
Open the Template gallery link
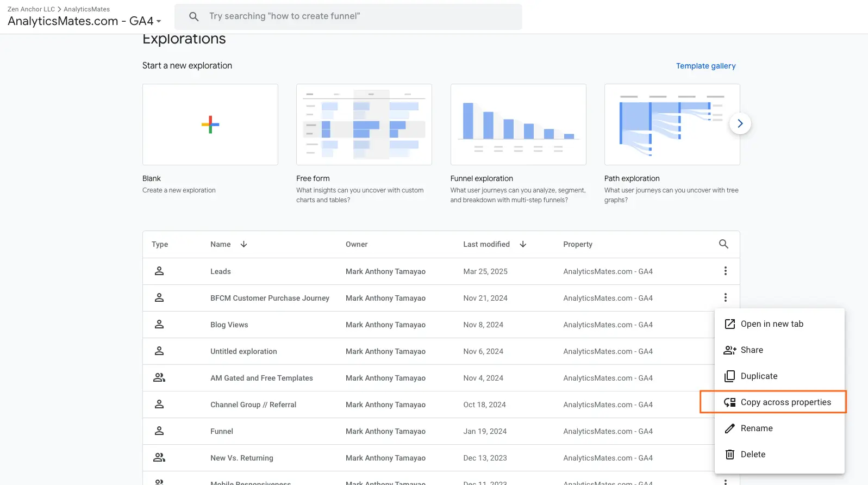tap(705, 66)
